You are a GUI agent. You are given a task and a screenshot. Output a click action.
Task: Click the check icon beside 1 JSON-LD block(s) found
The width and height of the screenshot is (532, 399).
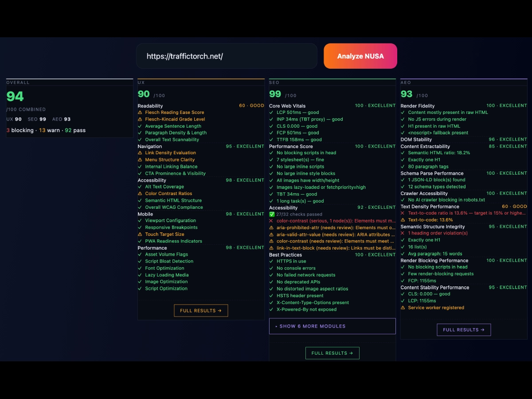coord(403,180)
